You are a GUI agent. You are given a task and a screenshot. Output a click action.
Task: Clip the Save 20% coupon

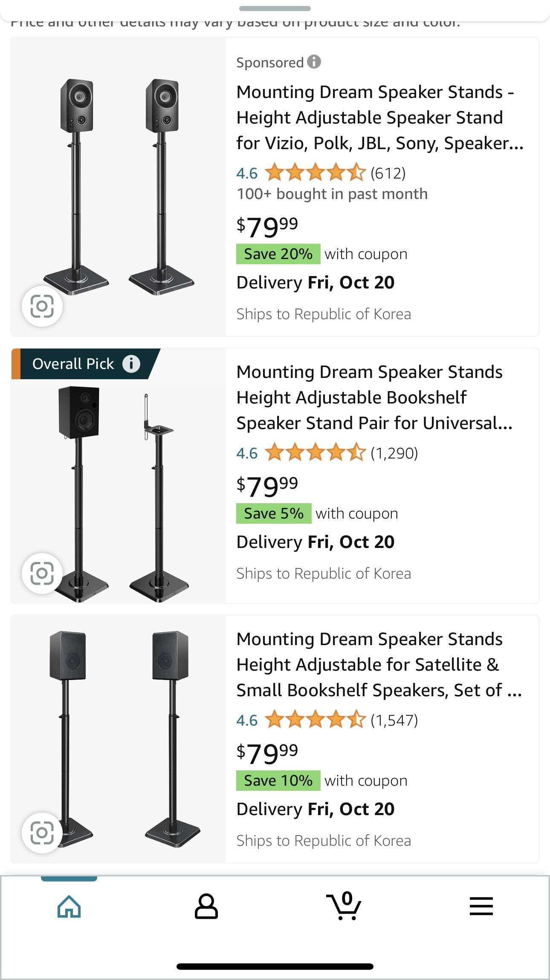[278, 254]
